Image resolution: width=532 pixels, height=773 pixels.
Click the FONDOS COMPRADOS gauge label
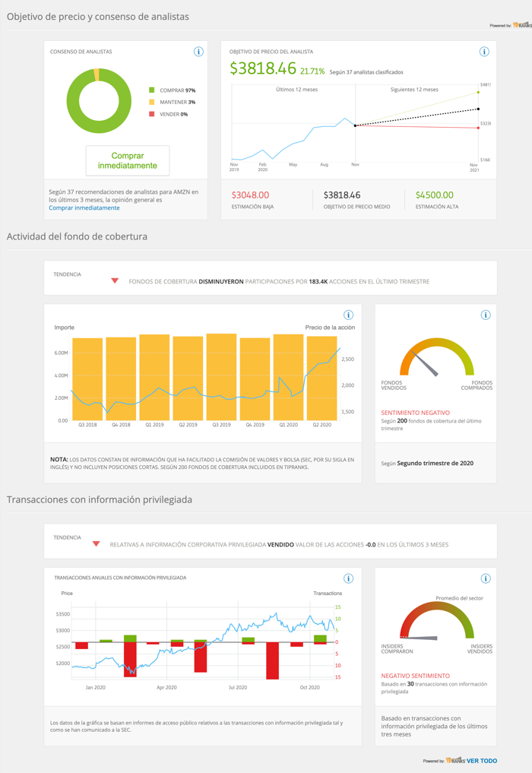(x=477, y=385)
